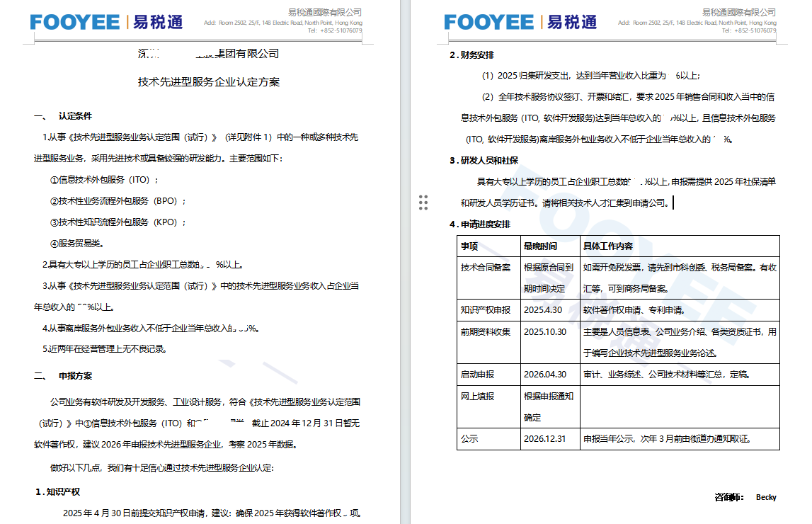Click the cell 根据原合同到期时间决定
812x524 pixels.
[549, 278]
